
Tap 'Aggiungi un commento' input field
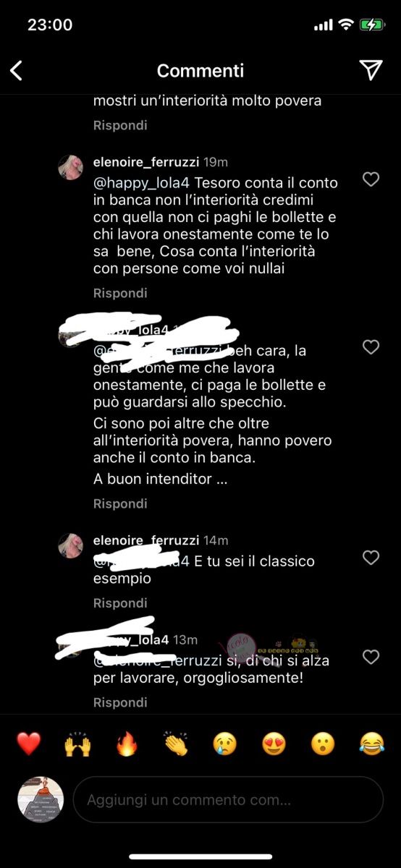(x=228, y=800)
